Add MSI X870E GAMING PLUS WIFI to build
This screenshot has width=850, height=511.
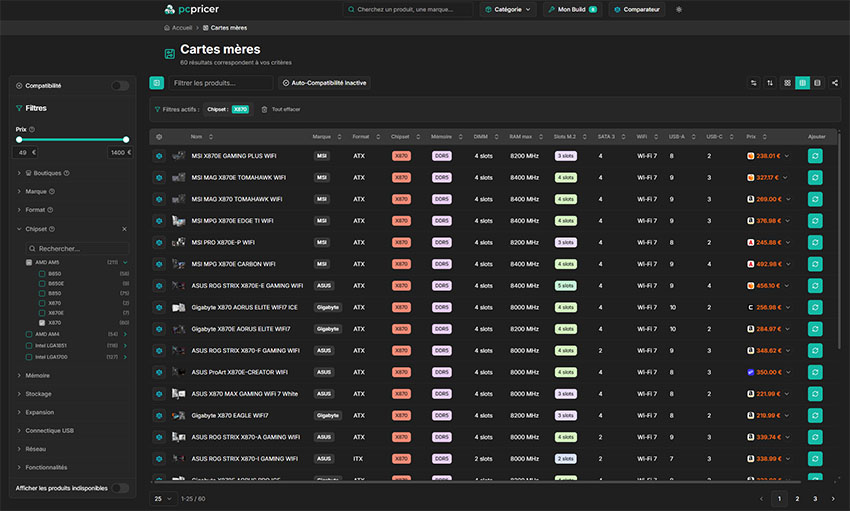[815, 156]
